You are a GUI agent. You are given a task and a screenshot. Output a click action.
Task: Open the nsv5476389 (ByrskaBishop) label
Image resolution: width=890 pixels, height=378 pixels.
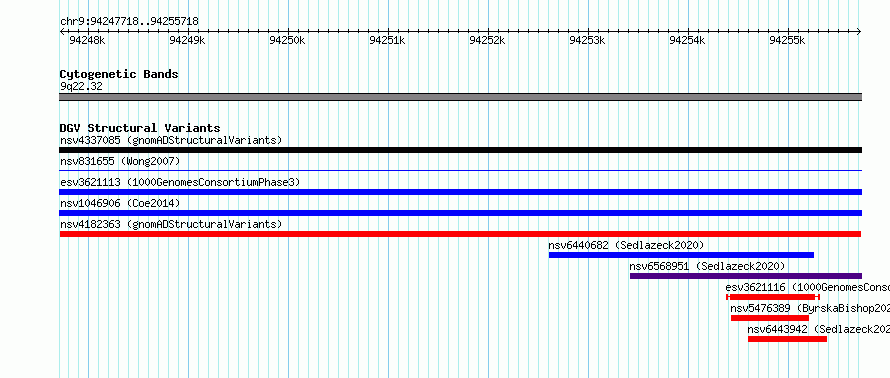(x=810, y=308)
